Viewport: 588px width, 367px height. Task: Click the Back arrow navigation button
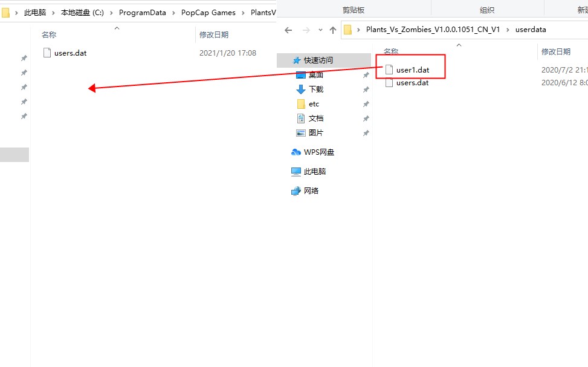[x=288, y=30]
